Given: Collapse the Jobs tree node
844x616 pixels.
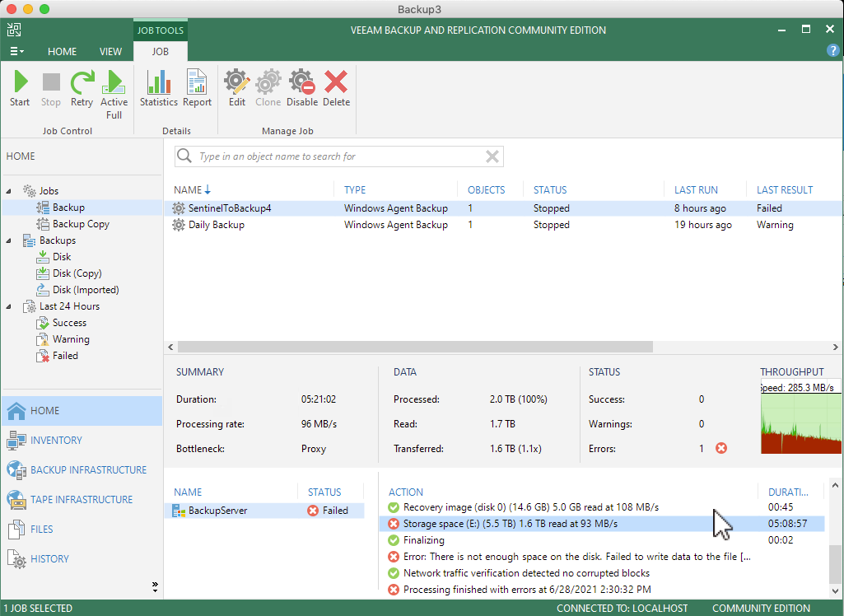Looking at the screenshot, I should tap(8, 191).
